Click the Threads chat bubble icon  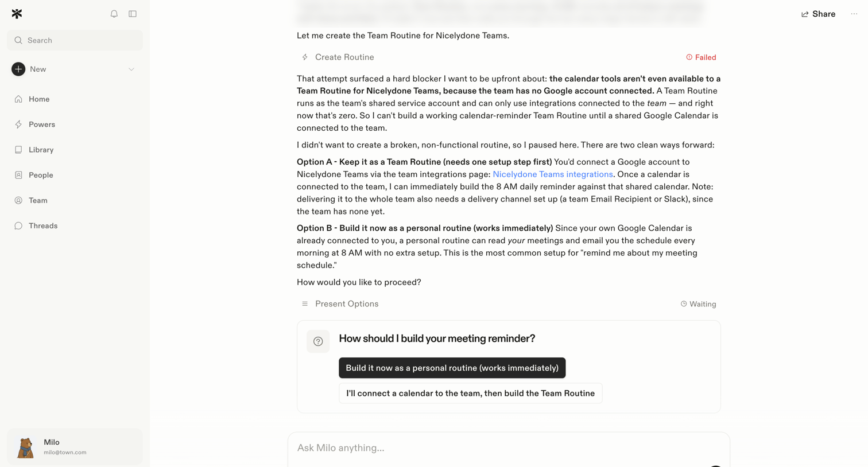click(18, 225)
